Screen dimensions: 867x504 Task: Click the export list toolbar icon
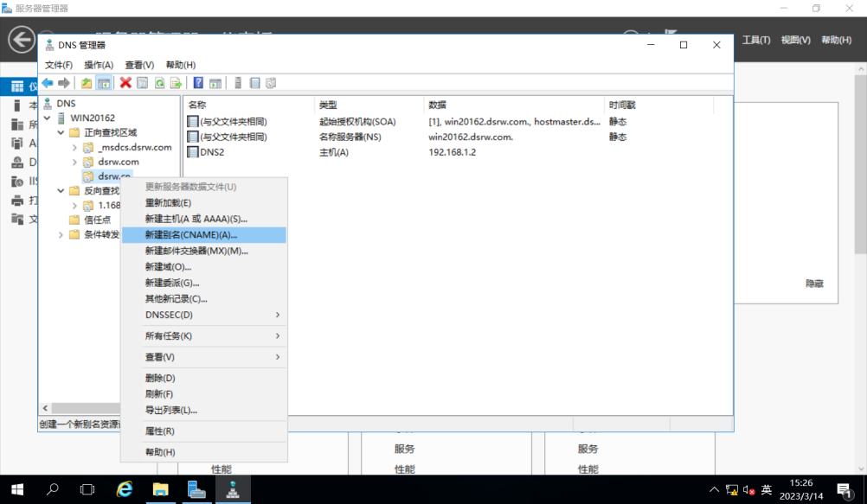(x=176, y=83)
